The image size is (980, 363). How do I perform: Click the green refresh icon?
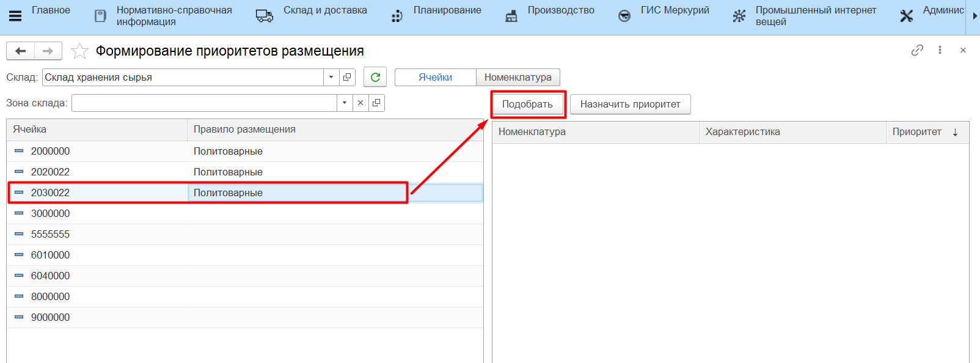coord(375,77)
